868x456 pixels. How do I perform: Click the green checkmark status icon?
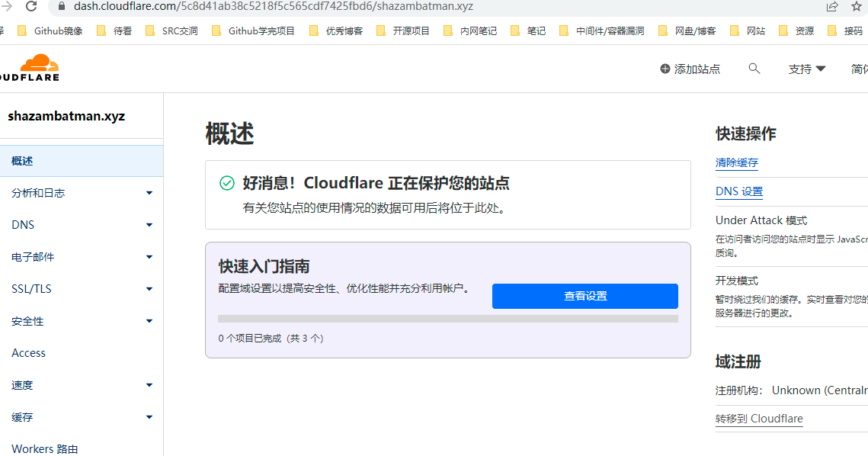pos(227,183)
